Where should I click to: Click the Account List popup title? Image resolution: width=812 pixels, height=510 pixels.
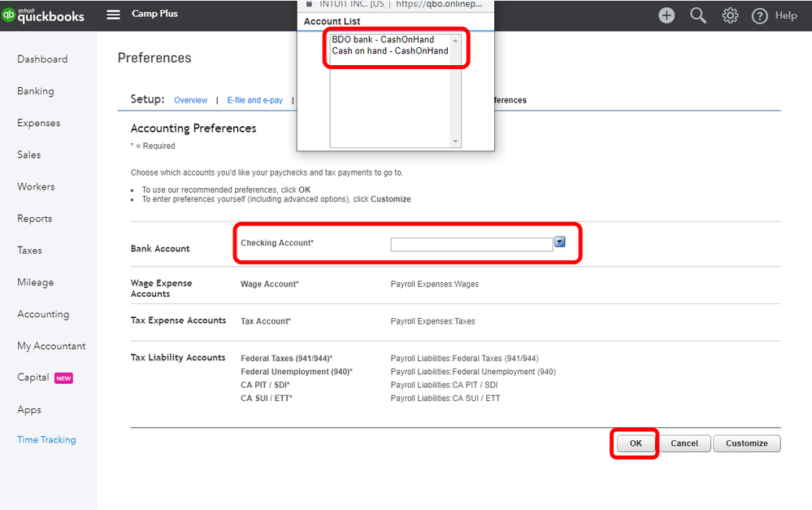(332, 21)
